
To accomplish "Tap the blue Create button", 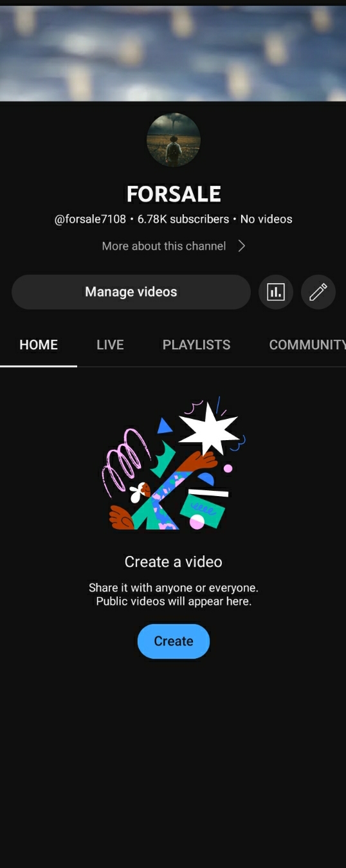I will 174,642.
